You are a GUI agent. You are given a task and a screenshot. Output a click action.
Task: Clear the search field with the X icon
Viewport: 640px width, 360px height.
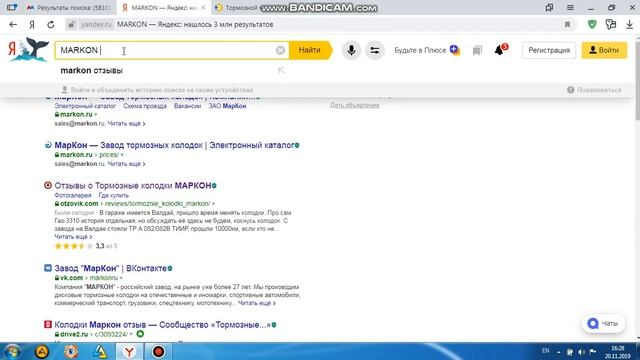pyautogui.click(x=280, y=50)
